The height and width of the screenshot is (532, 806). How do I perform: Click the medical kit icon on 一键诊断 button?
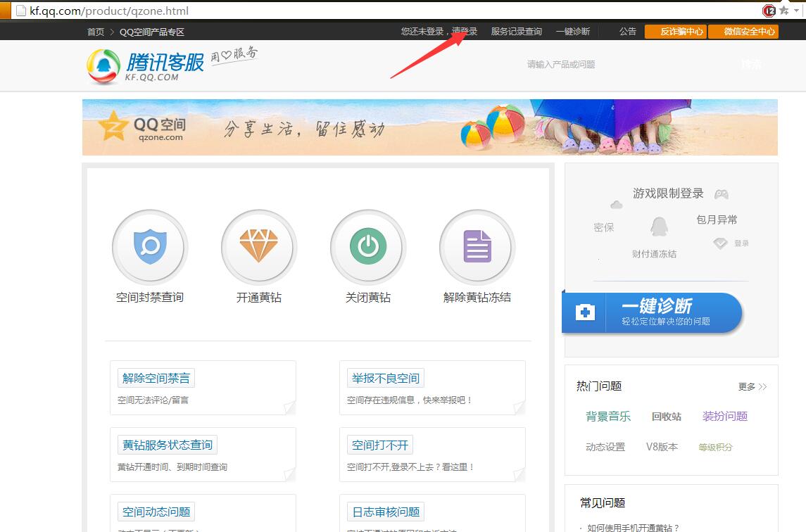point(585,312)
